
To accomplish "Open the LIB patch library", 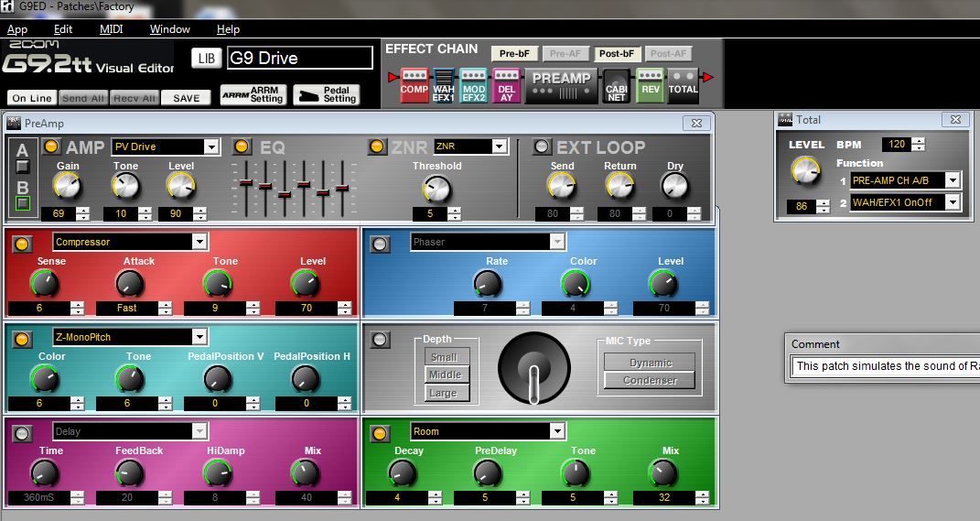I will pos(206,59).
